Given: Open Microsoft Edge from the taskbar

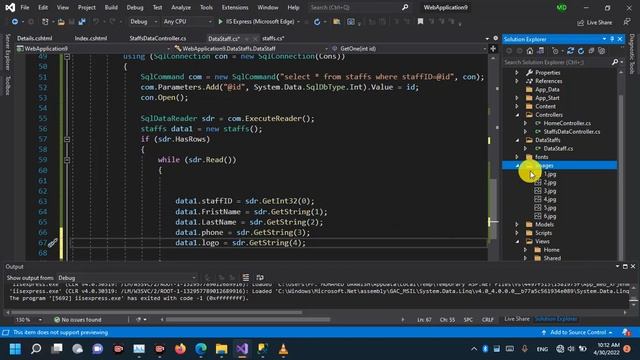Looking at the screenshot, I should pos(201,349).
